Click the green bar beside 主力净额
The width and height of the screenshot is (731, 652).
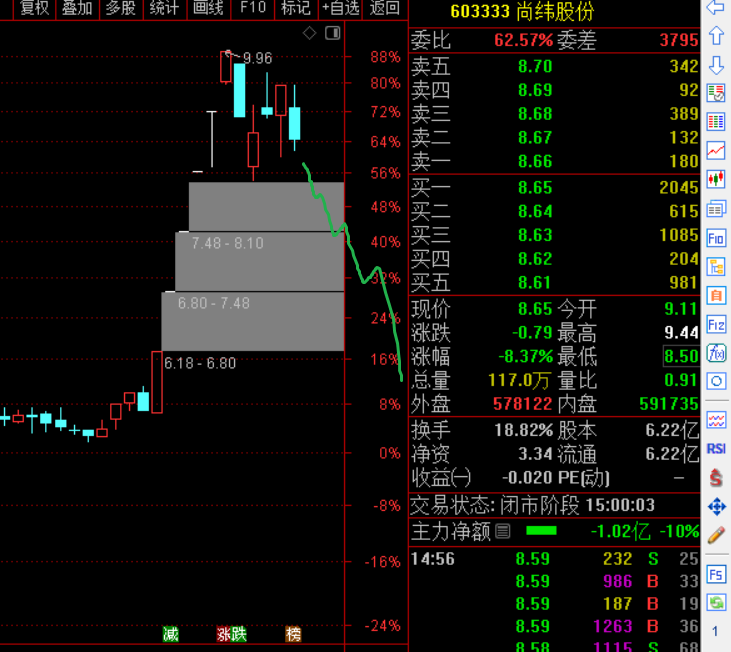pyautogui.click(x=541, y=531)
